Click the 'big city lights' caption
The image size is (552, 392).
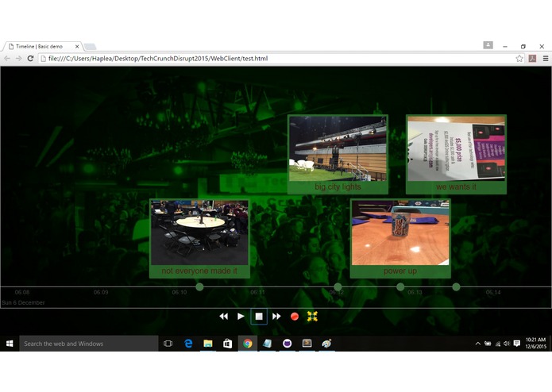[338, 186]
